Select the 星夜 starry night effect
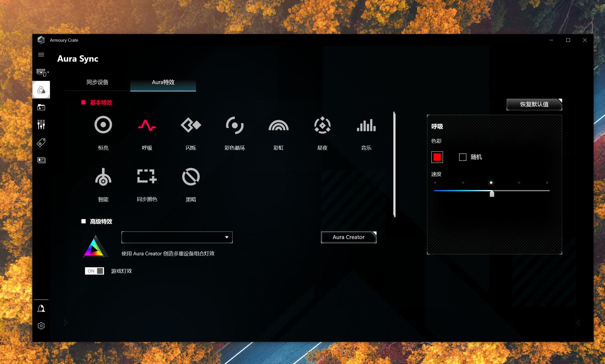Screen dimensions: 605x364 pyautogui.click(x=322, y=125)
